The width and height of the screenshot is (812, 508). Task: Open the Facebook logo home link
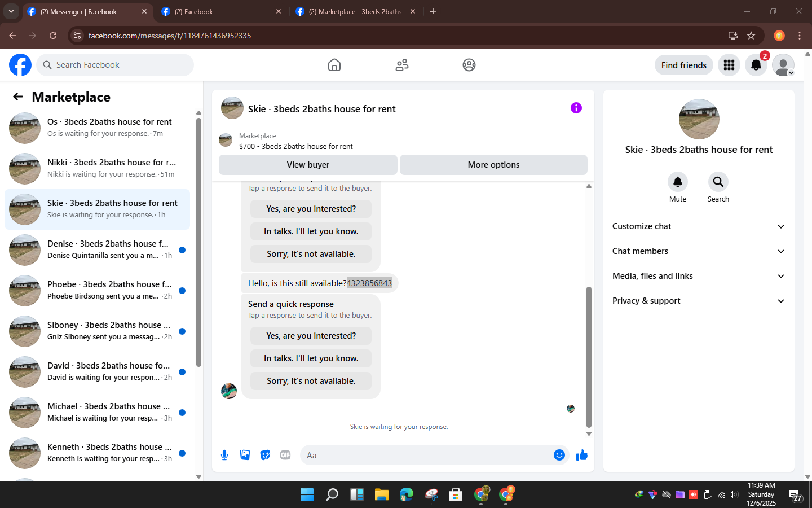[20, 65]
